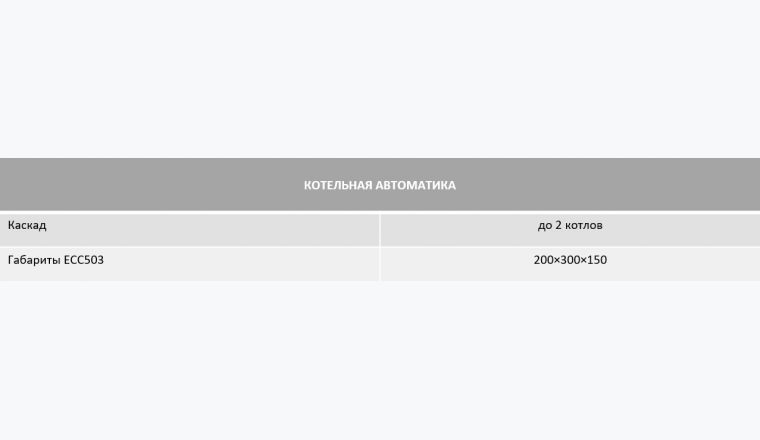Click the divider between Каскад row columns

tap(380, 229)
